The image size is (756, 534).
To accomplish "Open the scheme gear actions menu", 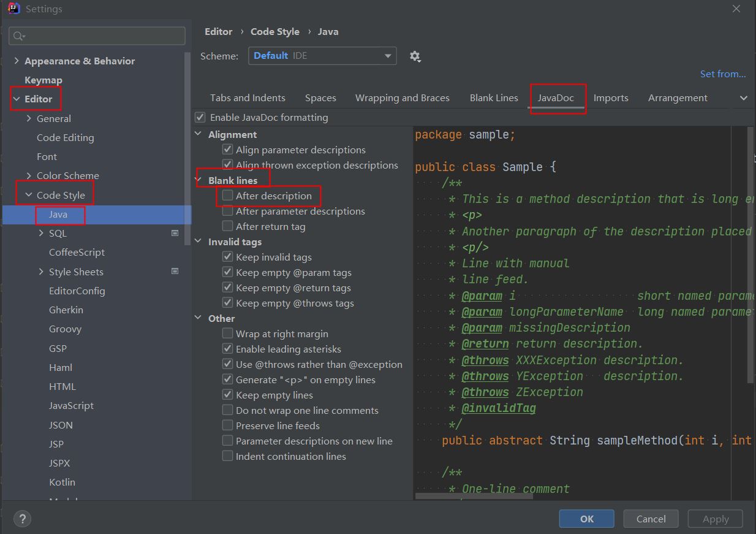I will (415, 56).
